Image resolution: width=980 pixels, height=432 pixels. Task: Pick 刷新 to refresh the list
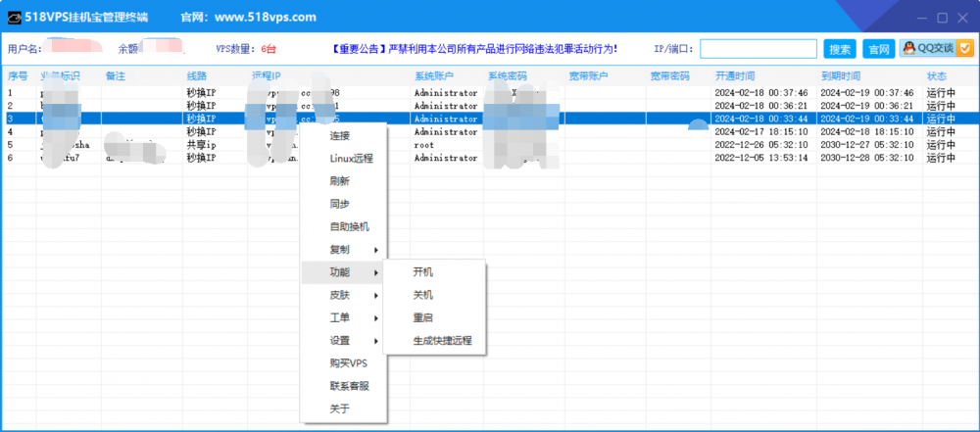tap(344, 181)
